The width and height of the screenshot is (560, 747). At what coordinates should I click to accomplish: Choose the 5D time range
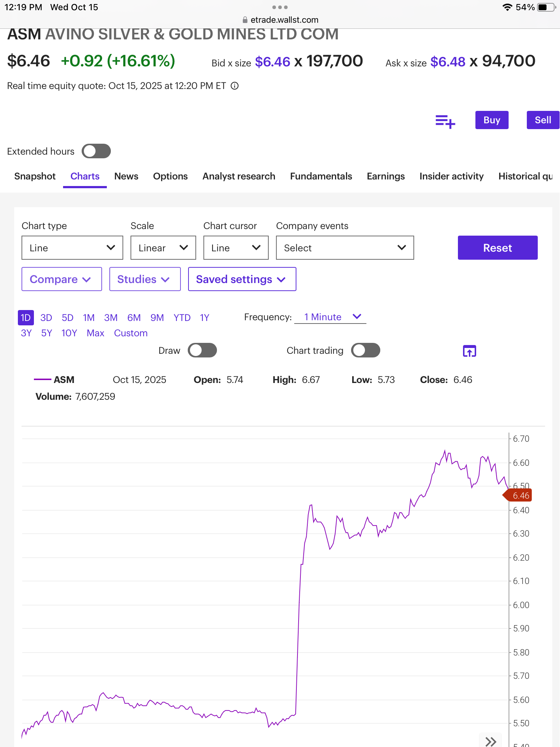(x=67, y=318)
